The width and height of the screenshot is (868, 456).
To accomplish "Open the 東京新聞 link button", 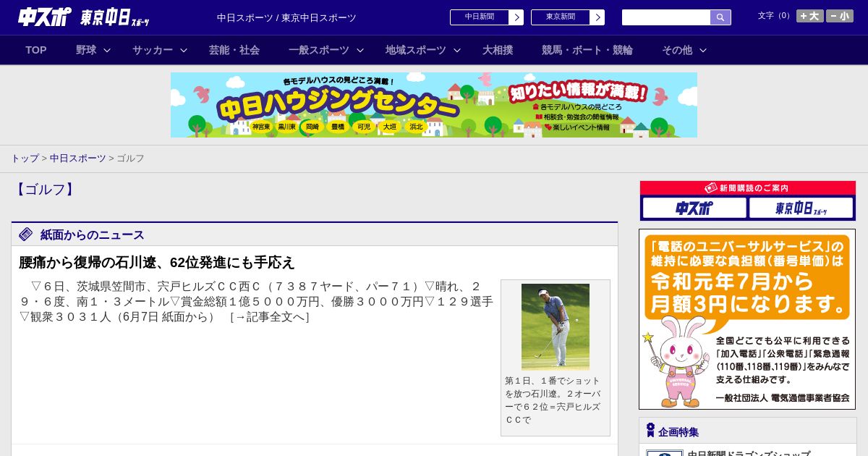I will point(561,17).
